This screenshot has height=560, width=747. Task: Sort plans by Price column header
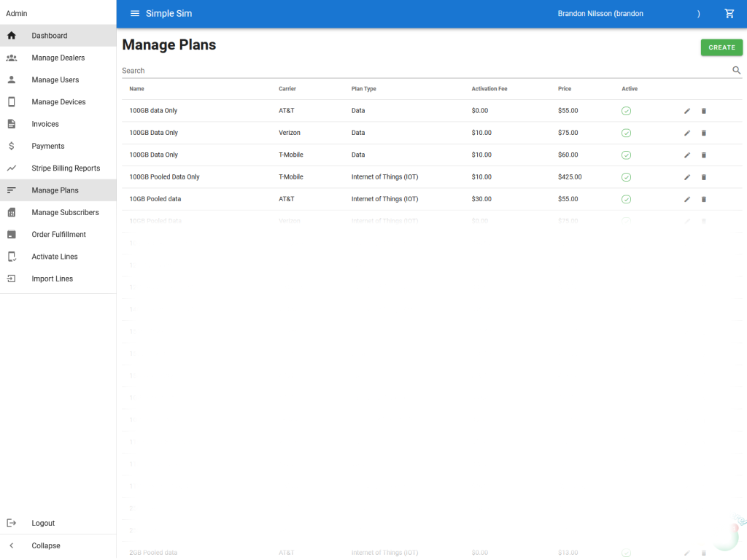[x=565, y=89]
